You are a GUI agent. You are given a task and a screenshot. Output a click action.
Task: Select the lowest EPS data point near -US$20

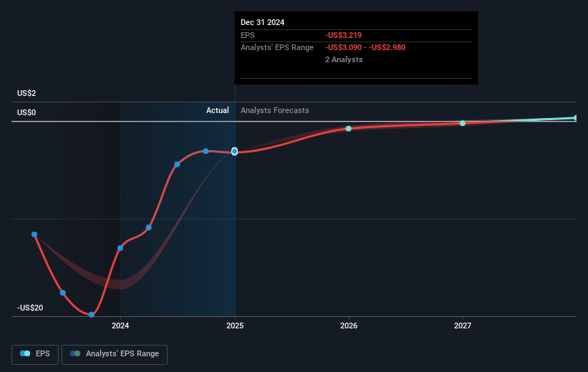point(92,314)
